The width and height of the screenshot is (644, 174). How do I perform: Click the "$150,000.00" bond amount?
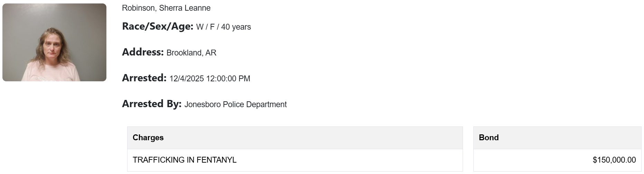[x=614, y=160]
